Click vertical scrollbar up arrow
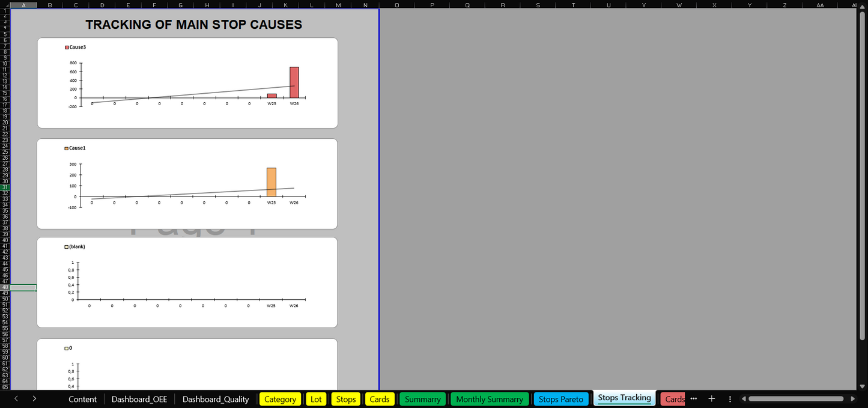The height and width of the screenshot is (408, 868). tap(863, 12)
